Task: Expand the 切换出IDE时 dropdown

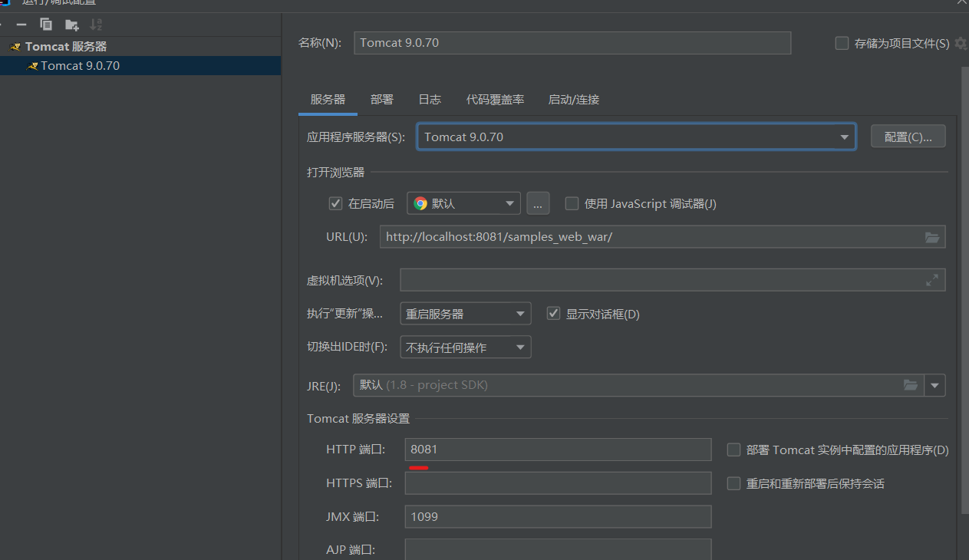Action: point(465,348)
